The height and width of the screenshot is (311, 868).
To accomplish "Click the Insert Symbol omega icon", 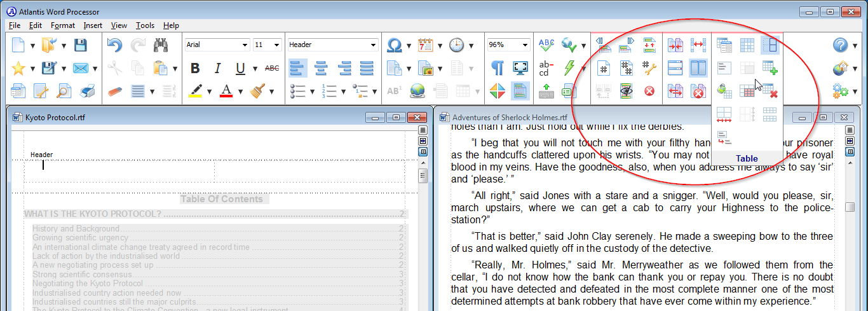I will (395, 45).
